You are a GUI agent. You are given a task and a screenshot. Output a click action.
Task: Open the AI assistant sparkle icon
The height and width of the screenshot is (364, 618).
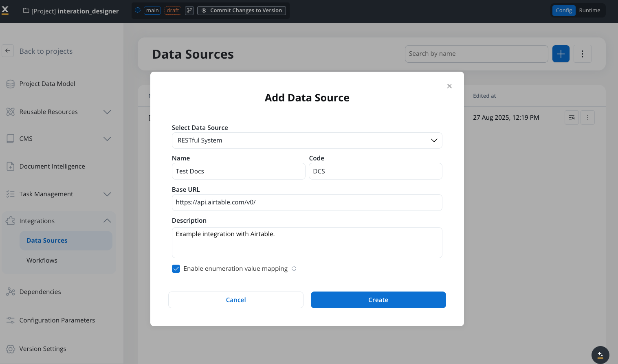point(600,355)
